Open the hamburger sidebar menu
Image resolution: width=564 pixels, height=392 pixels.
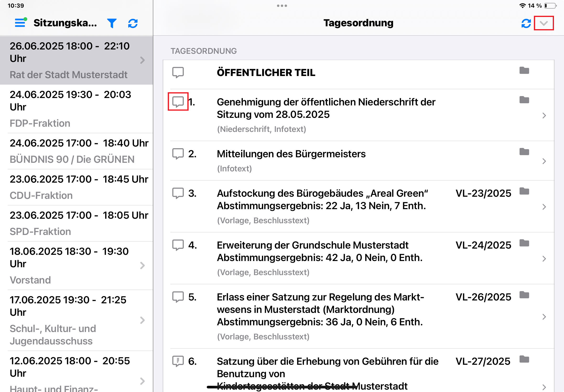pos(20,23)
